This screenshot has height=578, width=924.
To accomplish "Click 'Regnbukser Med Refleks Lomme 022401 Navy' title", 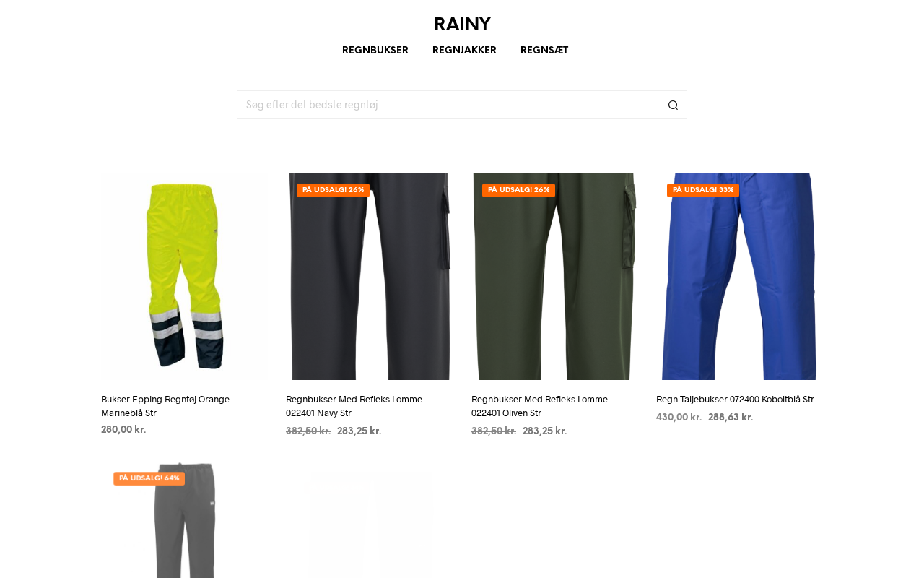I will click(354, 406).
